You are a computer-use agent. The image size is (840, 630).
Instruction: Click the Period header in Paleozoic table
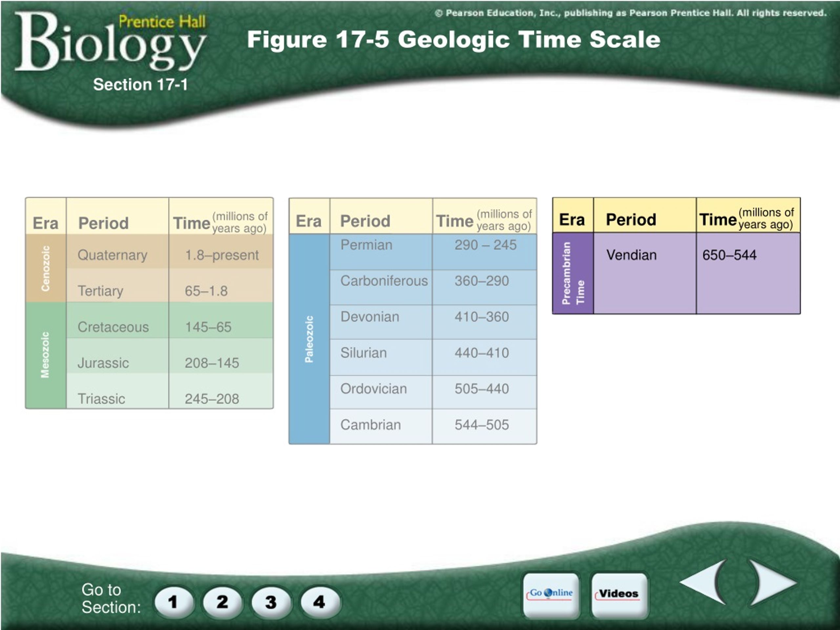(365, 221)
